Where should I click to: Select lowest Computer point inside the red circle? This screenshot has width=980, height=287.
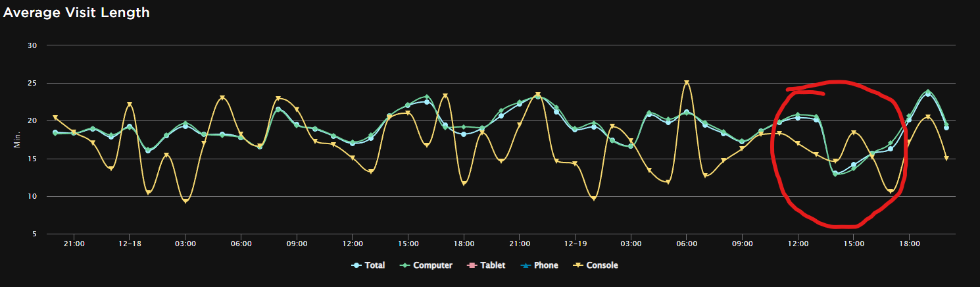tap(835, 174)
